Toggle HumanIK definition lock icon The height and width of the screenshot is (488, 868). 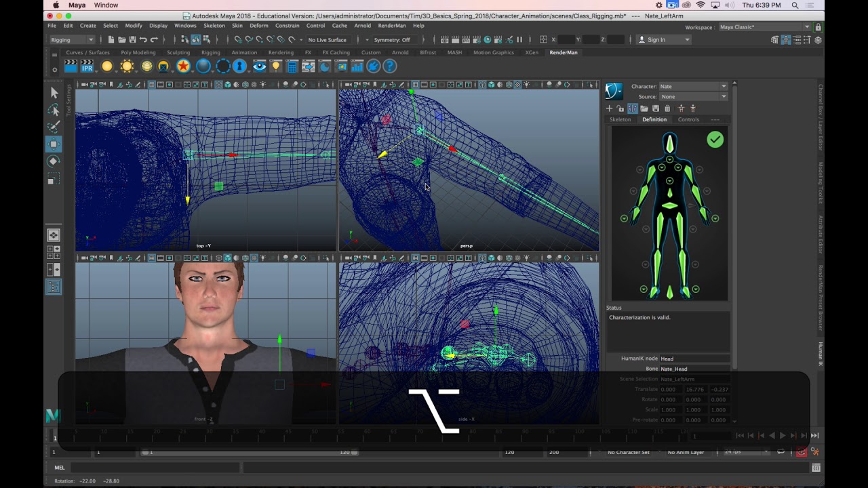[620, 108]
